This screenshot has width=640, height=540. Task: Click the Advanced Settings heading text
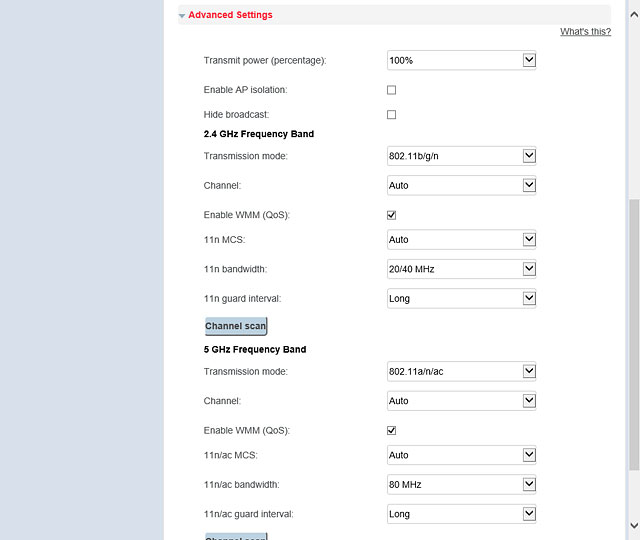[230, 15]
